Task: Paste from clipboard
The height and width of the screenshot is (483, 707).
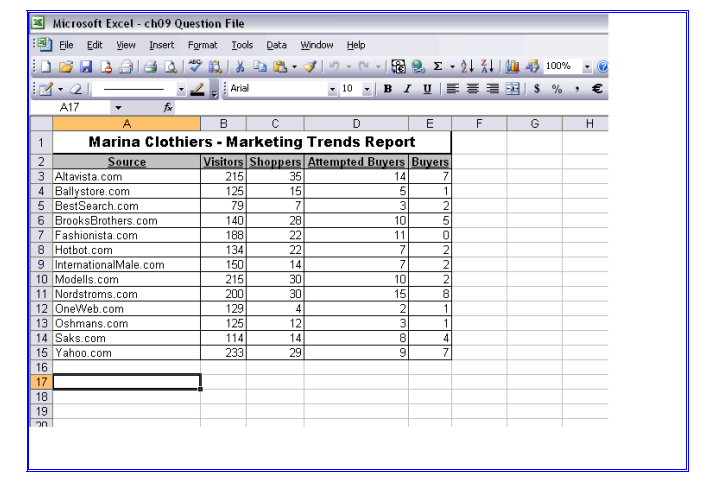Action: (x=280, y=67)
